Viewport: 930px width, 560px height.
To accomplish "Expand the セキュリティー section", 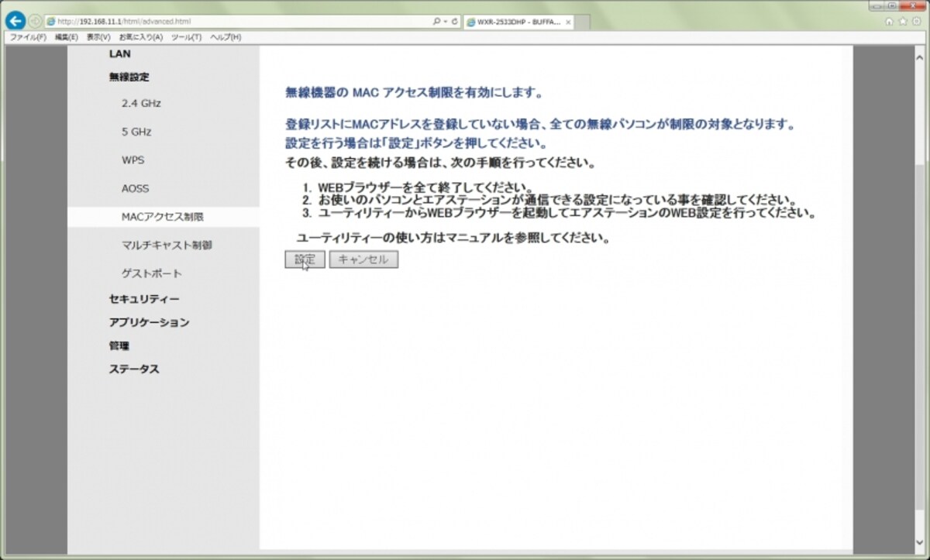I will point(144,299).
